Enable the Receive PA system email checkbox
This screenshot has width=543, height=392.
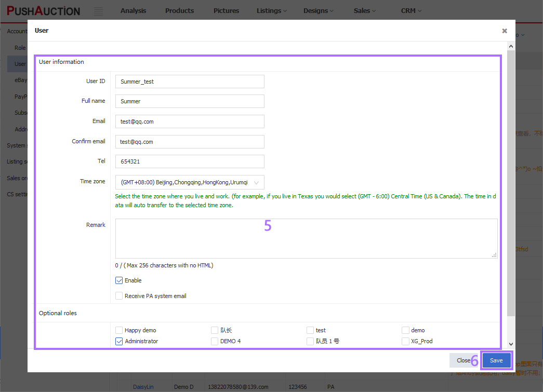[119, 295]
